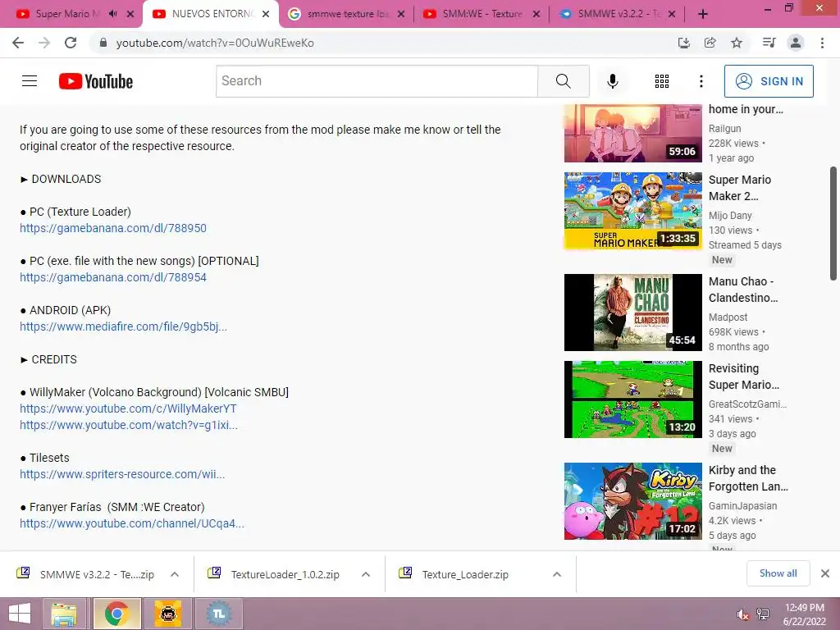Open taskbar clock showing 12:49 PM
Image resolution: width=840 pixels, height=630 pixels.
point(804,614)
